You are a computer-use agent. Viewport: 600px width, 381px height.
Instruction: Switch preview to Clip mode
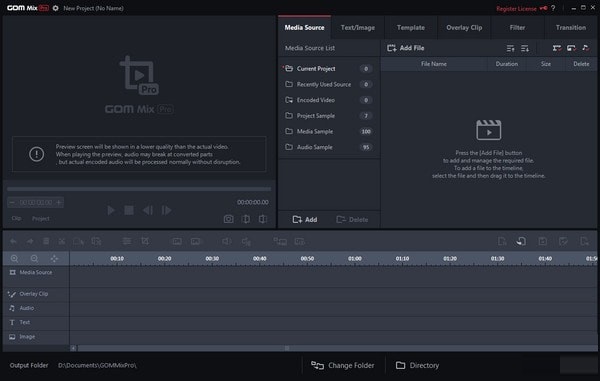[16, 218]
